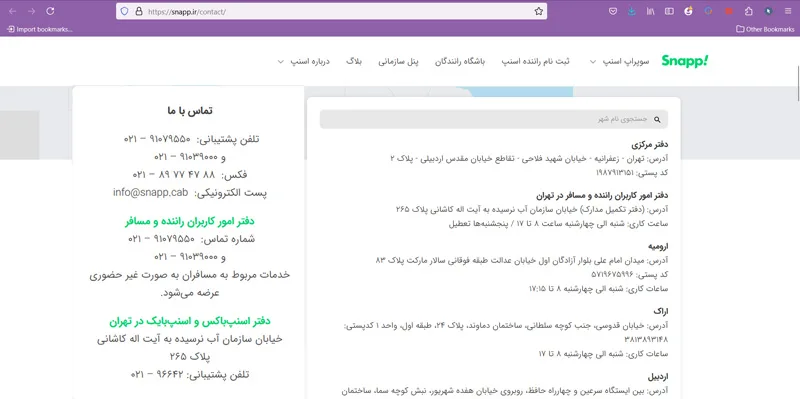Click the کد پستی line under دفتر مرکزی

[632, 173]
